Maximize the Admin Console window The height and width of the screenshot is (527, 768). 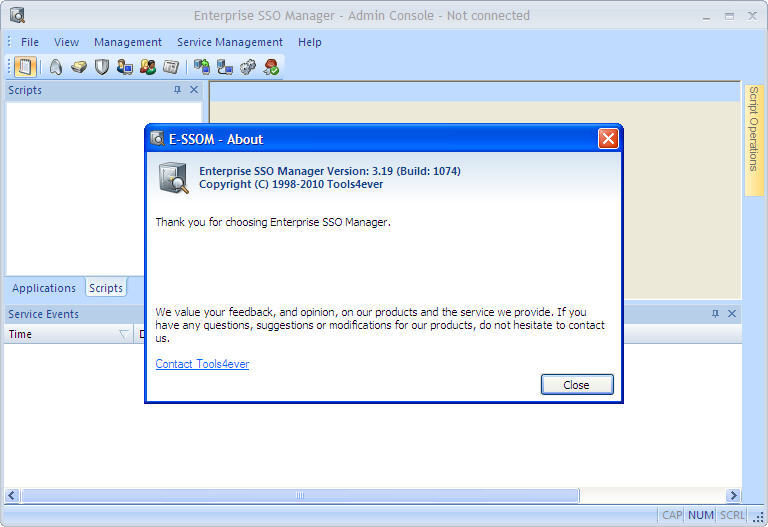tap(729, 16)
